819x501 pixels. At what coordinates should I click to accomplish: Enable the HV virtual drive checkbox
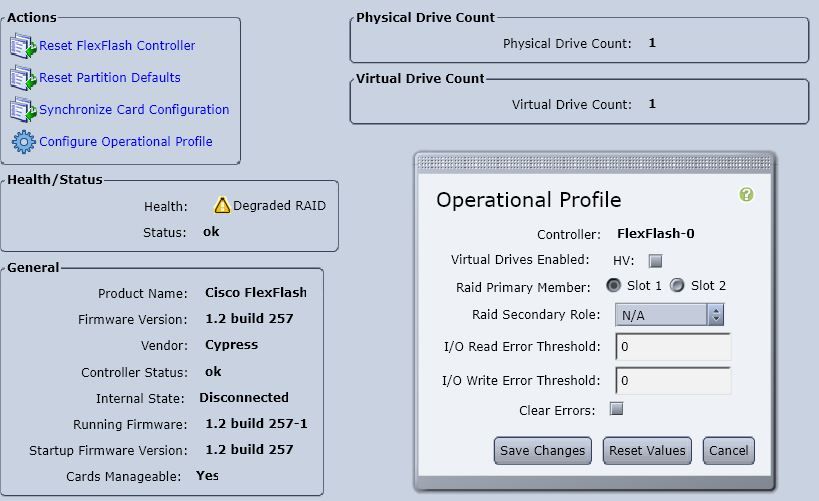(655, 261)
